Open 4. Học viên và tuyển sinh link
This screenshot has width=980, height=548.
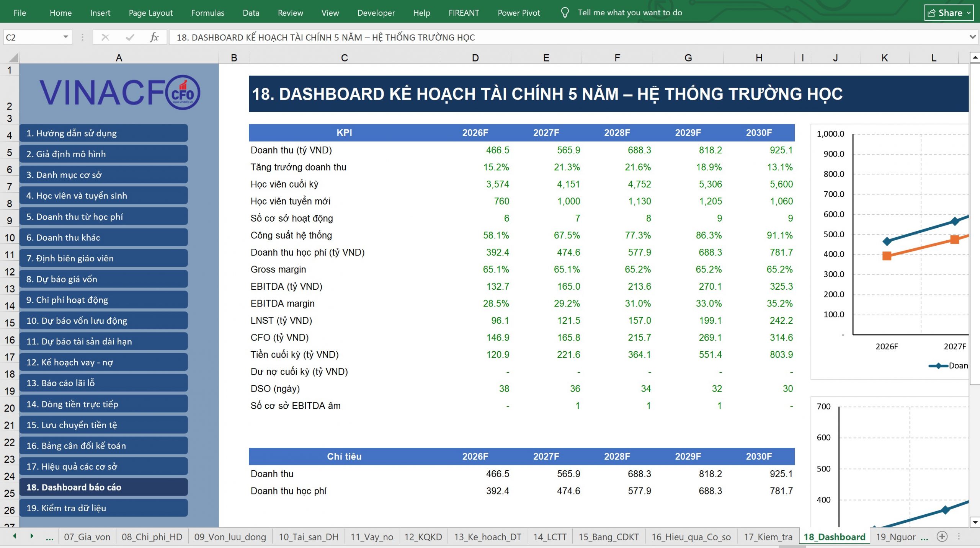click(x=103, y=196)
